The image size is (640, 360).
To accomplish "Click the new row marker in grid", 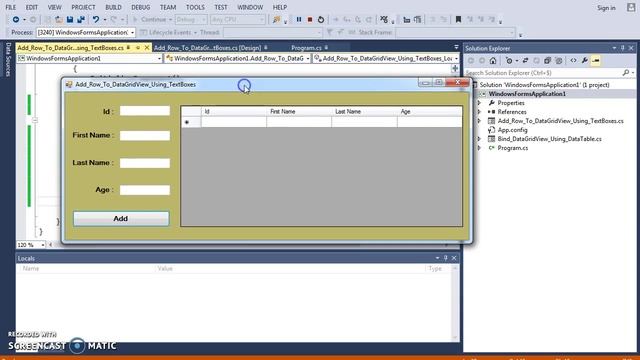I will coord(191,122).
